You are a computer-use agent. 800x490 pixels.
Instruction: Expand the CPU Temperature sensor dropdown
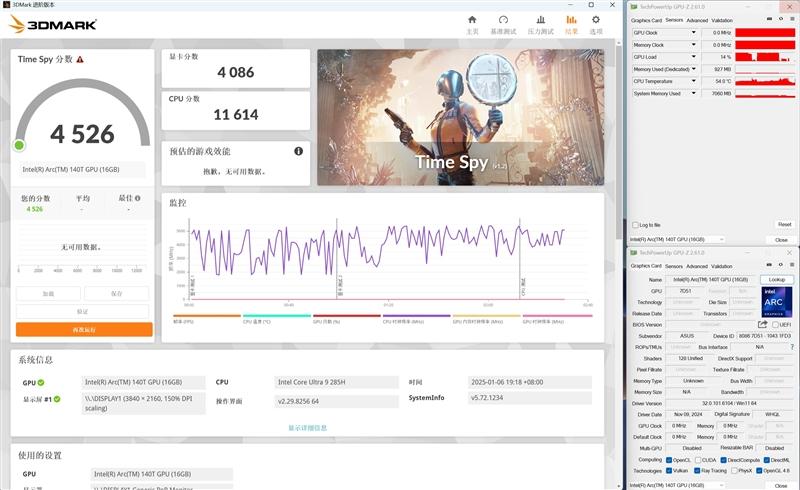[694, 81]
